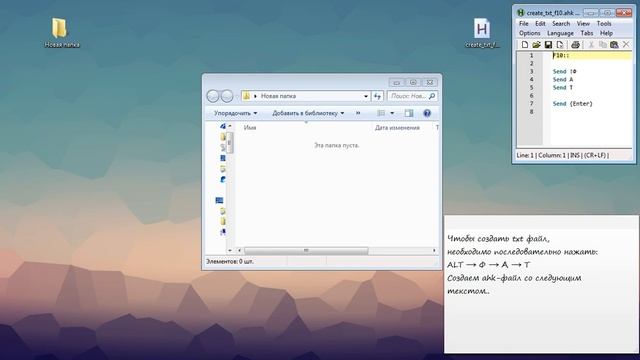Open the Tabs menu in the editor
The width and height of the screenshot is (640, 360).
tap(587, 33)
